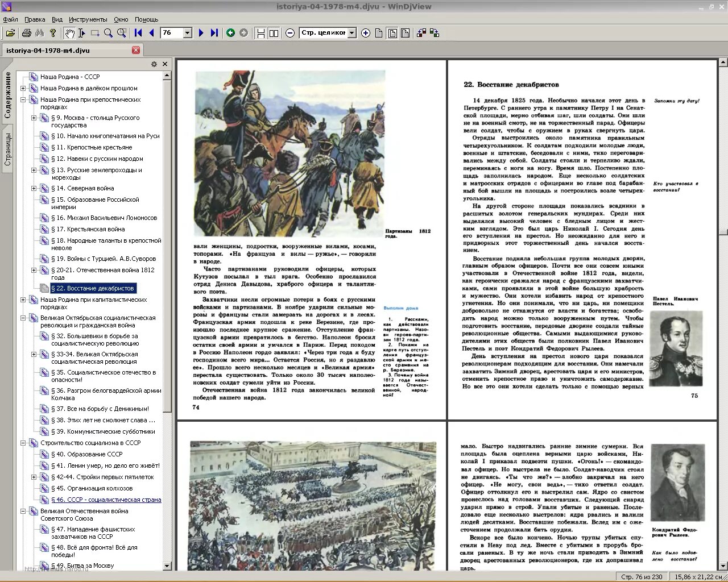
Task: Switch to single page layout
Action: [260, 33]
